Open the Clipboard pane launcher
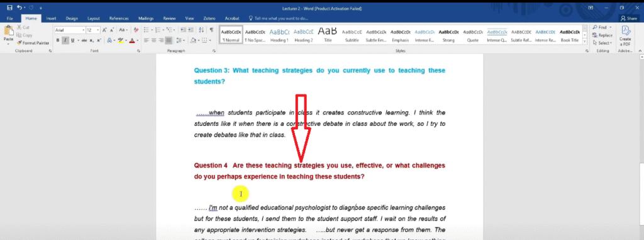The width and height of the screenshot is (644, 240). point(50,50)
